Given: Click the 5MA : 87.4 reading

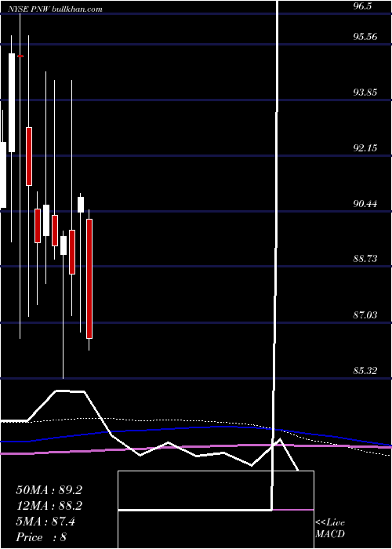Looking at the screenshot, I should [x=45, y=522].
